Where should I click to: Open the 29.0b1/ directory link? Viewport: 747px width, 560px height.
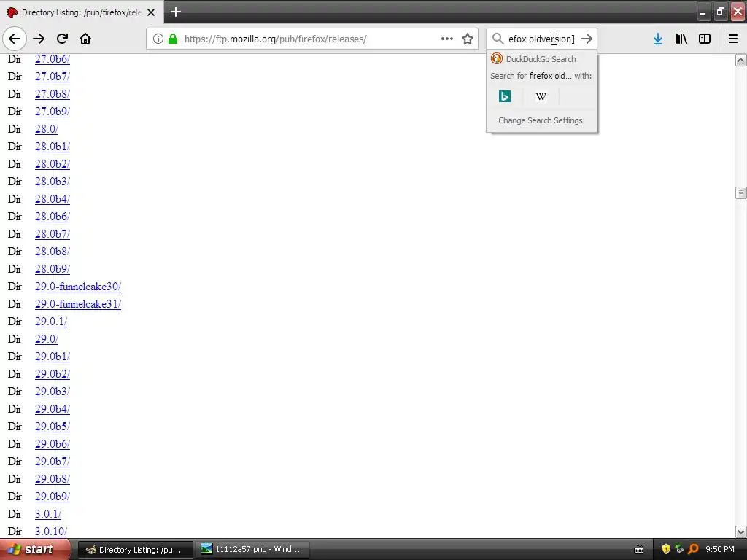53,357
